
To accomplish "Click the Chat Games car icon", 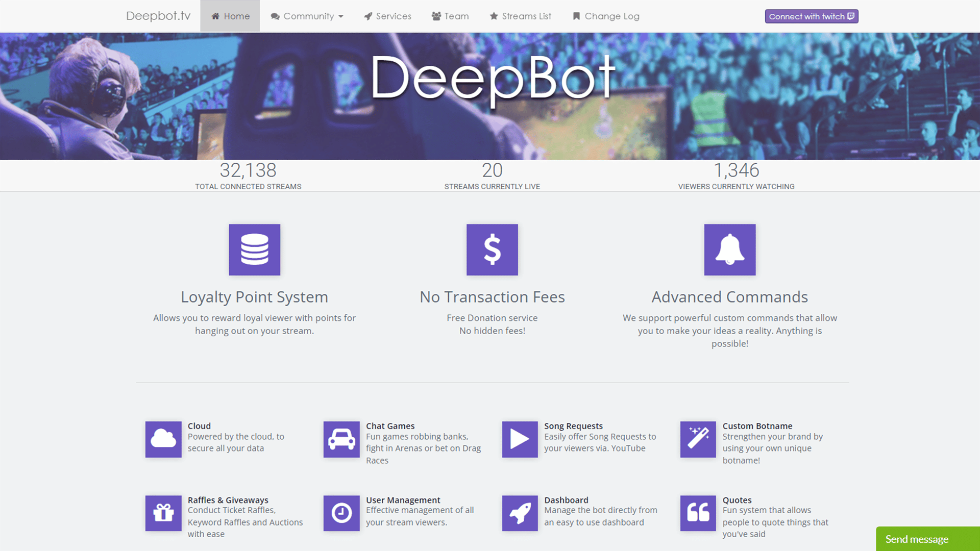I will click(341, 439).
